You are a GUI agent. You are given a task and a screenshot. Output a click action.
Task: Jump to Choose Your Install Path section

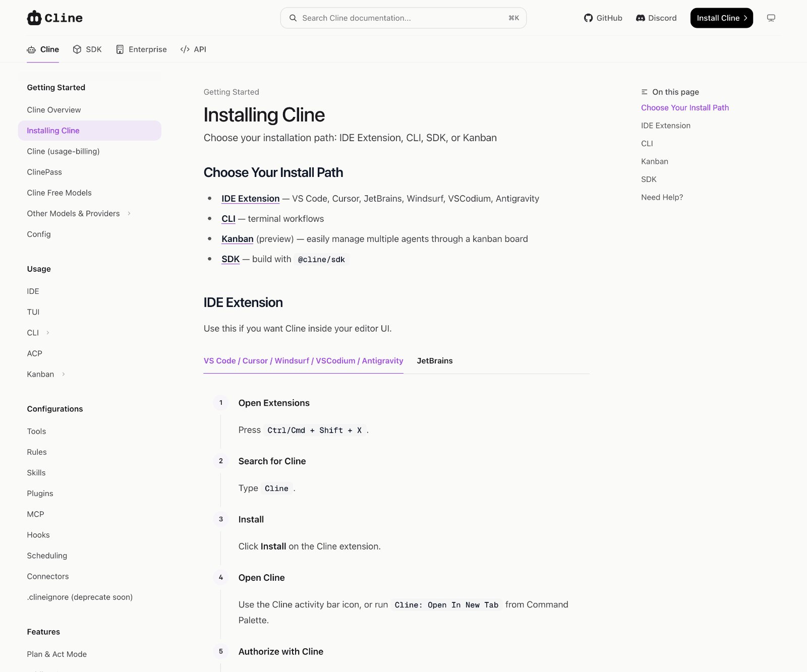(x=685, y=108)
